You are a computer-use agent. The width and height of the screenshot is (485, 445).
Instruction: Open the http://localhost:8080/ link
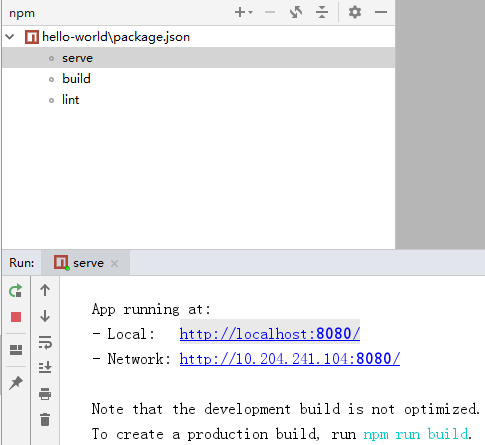click(270, 334)
